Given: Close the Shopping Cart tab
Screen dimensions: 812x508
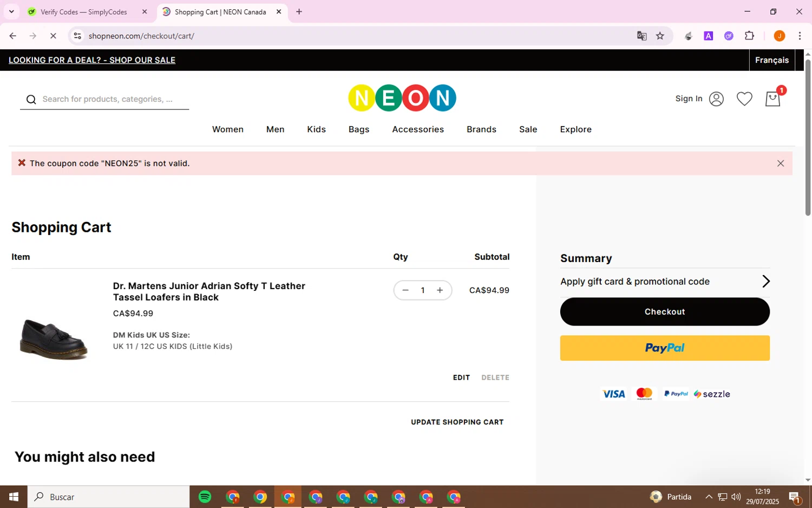Looking at the screenshot, I should (279, 11).
